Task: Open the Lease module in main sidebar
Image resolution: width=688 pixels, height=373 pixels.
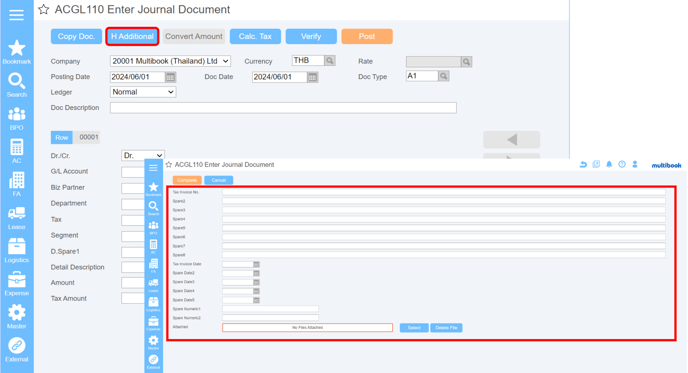Action: tap(17, 218)
